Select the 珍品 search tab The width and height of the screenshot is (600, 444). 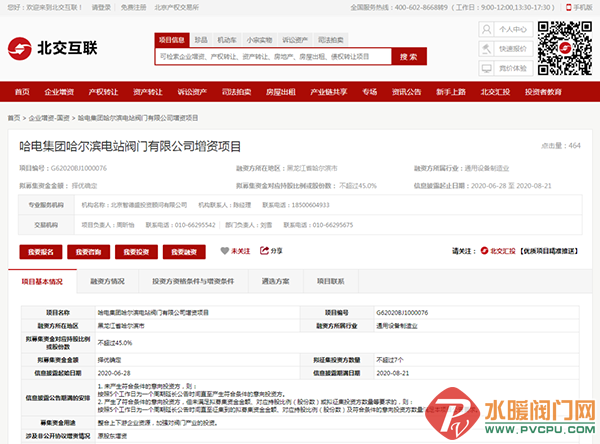click(201, 40)
